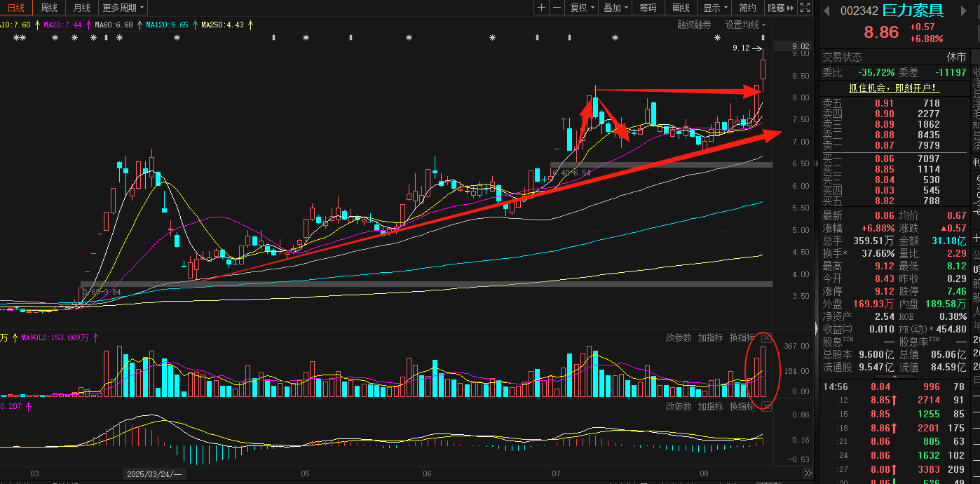The width and height of the screenshot is (980, 484).
Task: Enter full-screen chart mode
Action: [806, 8]
